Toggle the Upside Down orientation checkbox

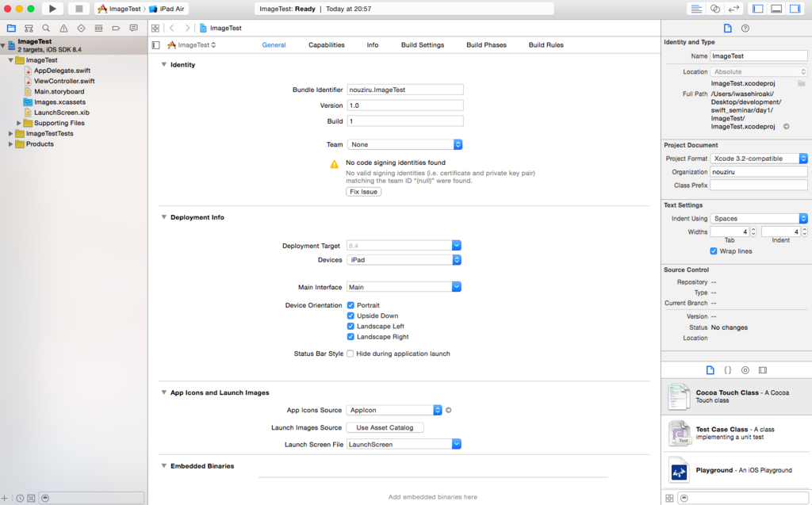coord(350,316)
